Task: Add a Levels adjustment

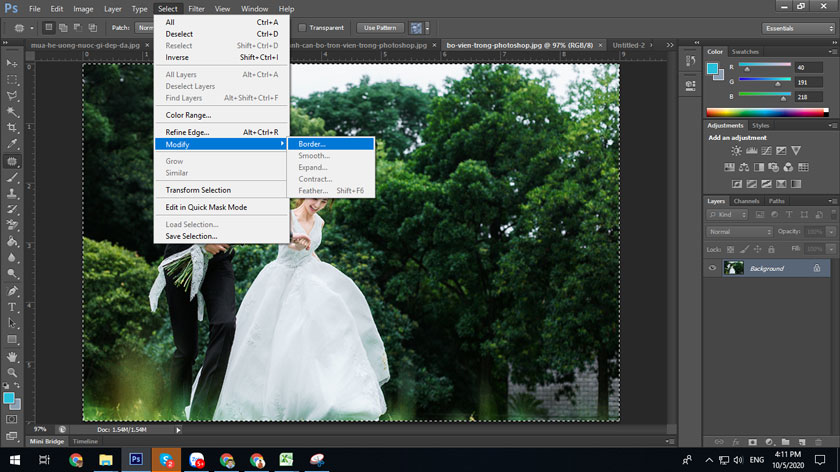Action: pos(752,151)
